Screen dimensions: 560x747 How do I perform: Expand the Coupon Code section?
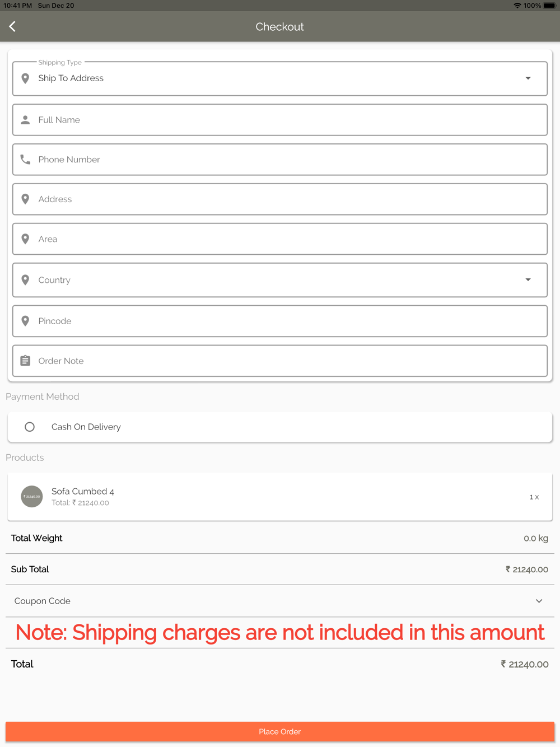coord(539,601)
